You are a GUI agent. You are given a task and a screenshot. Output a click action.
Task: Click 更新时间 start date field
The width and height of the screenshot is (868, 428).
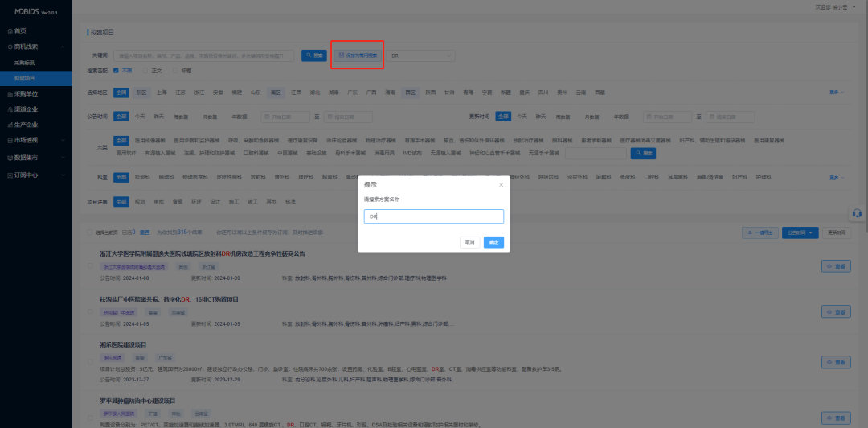667,117
